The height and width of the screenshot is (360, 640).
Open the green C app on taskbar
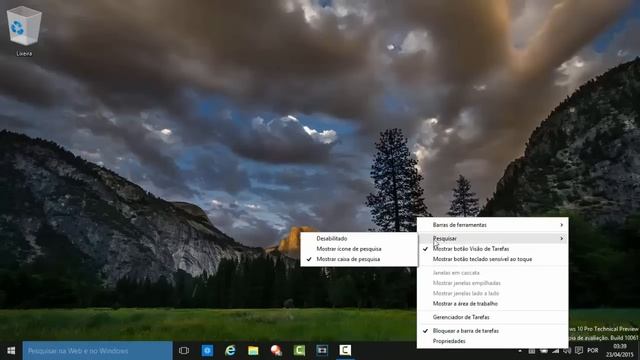point(299,351)
